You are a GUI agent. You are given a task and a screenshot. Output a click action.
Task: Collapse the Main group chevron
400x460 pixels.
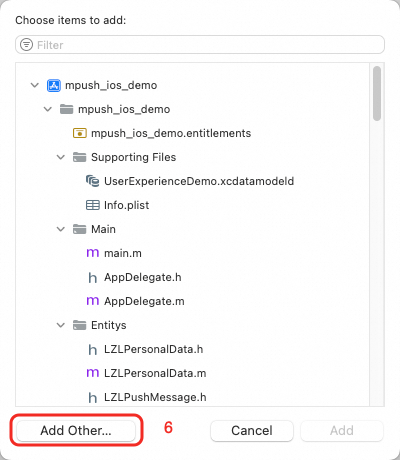(x=61, y=229)
